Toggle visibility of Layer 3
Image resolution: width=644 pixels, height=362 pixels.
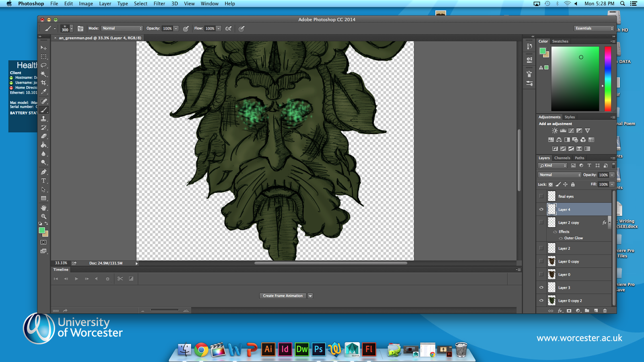pyautogui.click(x=541, y=288)
